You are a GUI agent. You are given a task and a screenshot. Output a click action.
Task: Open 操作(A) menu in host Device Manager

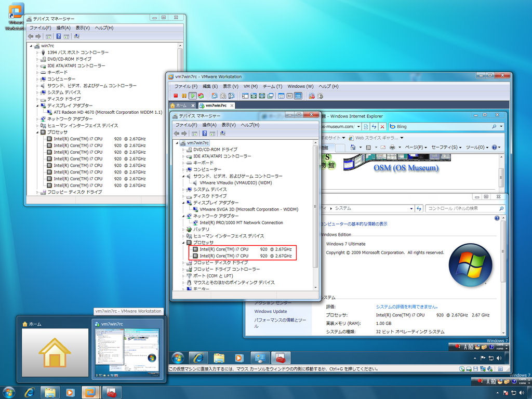(63, 28)
